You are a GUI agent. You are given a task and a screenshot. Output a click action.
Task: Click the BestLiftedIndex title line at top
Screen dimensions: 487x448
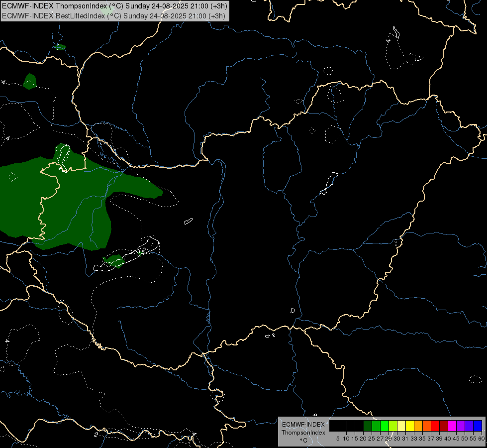(113, 16)
